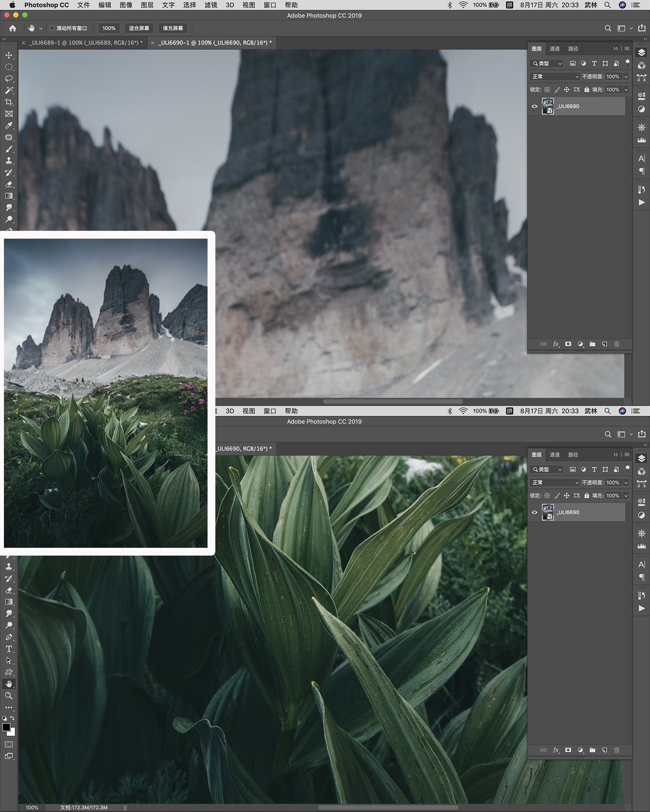Select the Path Selection arrow tool
Image resolution: width=650 pixels, height=812 pixels.
coord(9,660)
